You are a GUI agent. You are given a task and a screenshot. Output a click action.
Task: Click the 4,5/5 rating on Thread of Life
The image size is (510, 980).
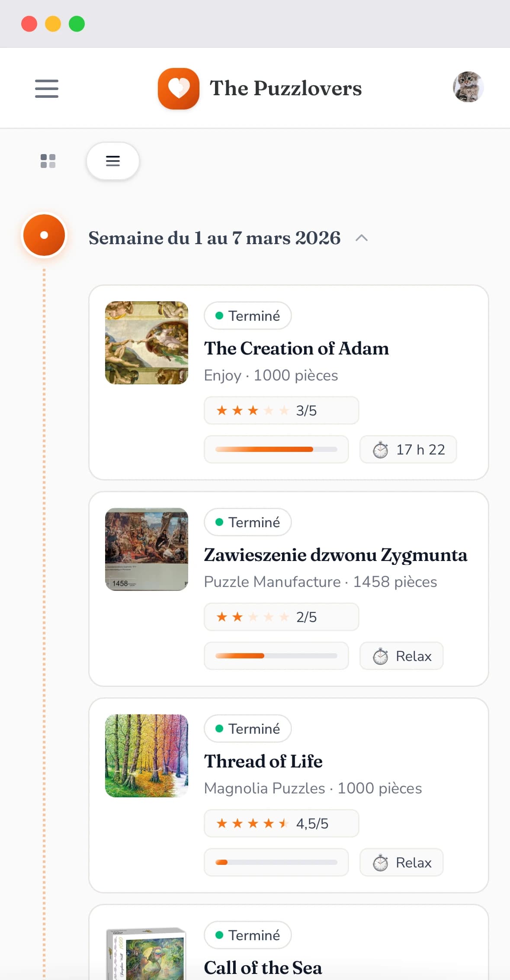point(281,823)
